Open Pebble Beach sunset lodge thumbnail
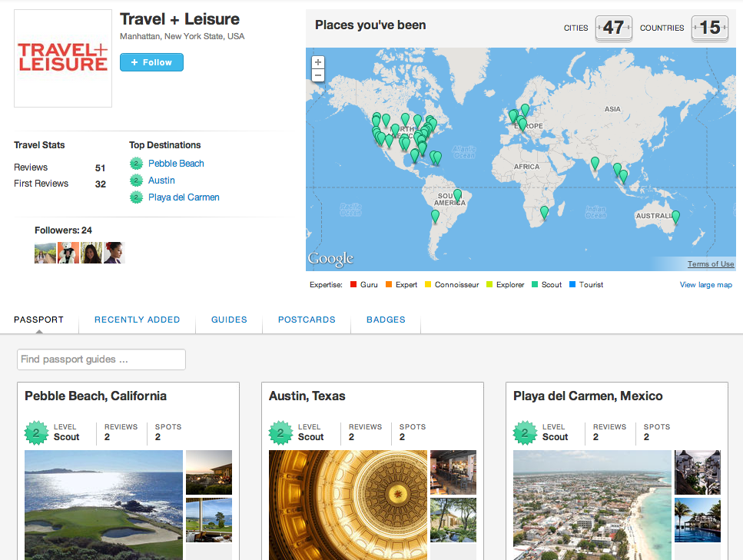Viewport: 743px width, 560px height. (209, 472)
